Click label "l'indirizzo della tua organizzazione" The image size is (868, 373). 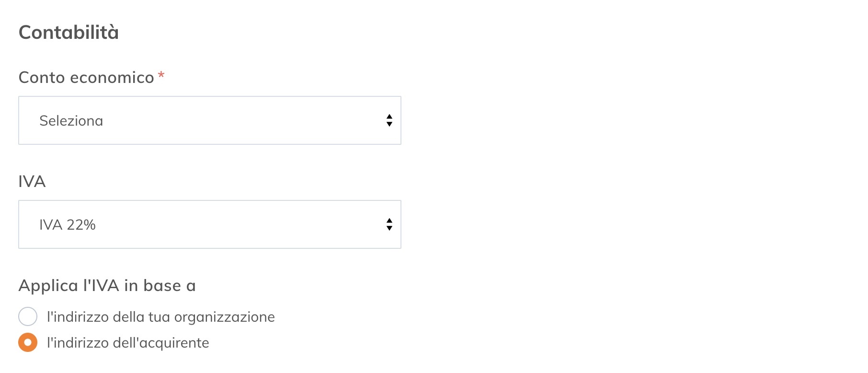tap(161, 317)
